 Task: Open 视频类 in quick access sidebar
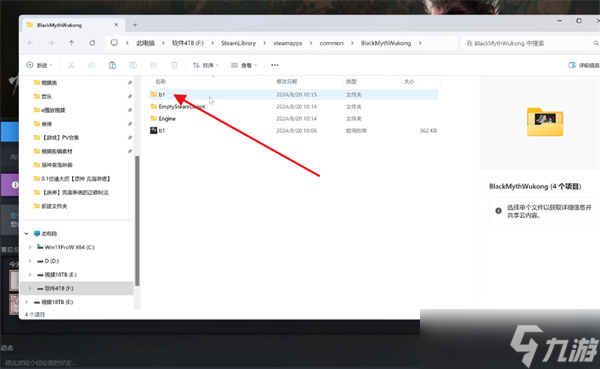49,83
